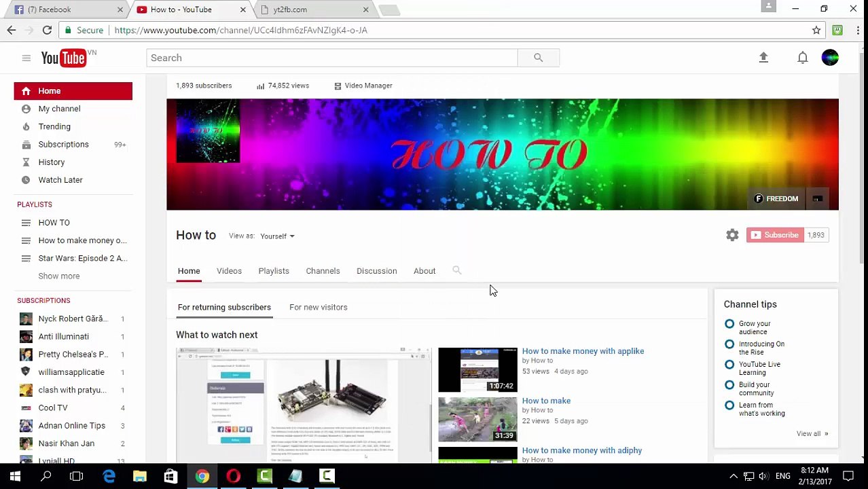Select Home in the sidebar
Viewport: 868px width, 489px height.
(73, 91)
